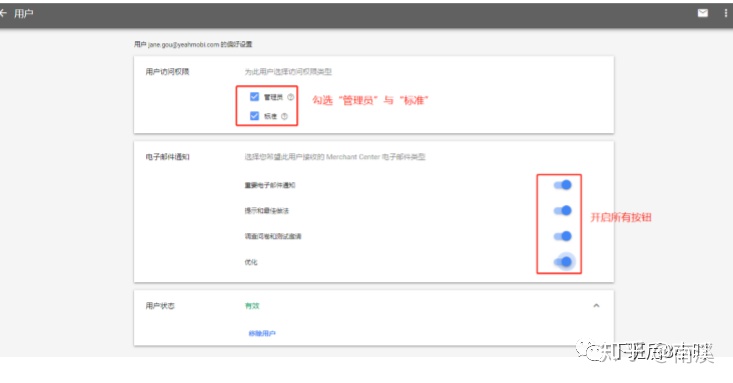Uncheck the 管理员 checkbox
This screenshot has width=733, height=383.
[x=254, y=97]
